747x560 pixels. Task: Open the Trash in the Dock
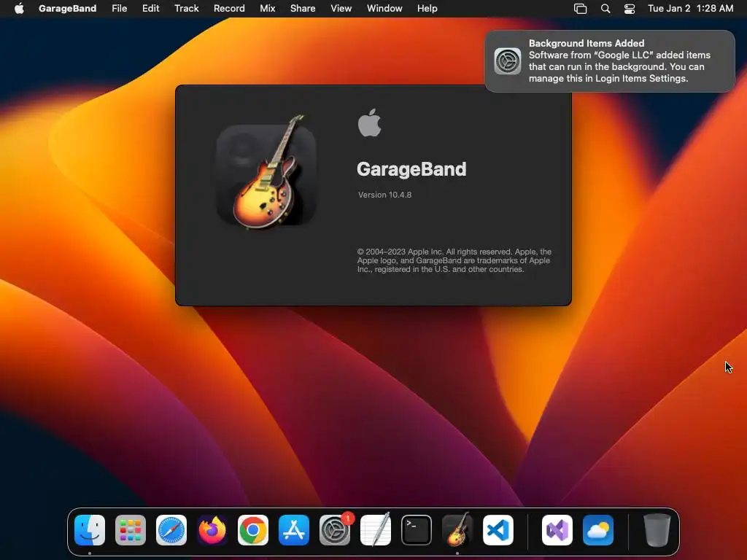coord(657,530)
